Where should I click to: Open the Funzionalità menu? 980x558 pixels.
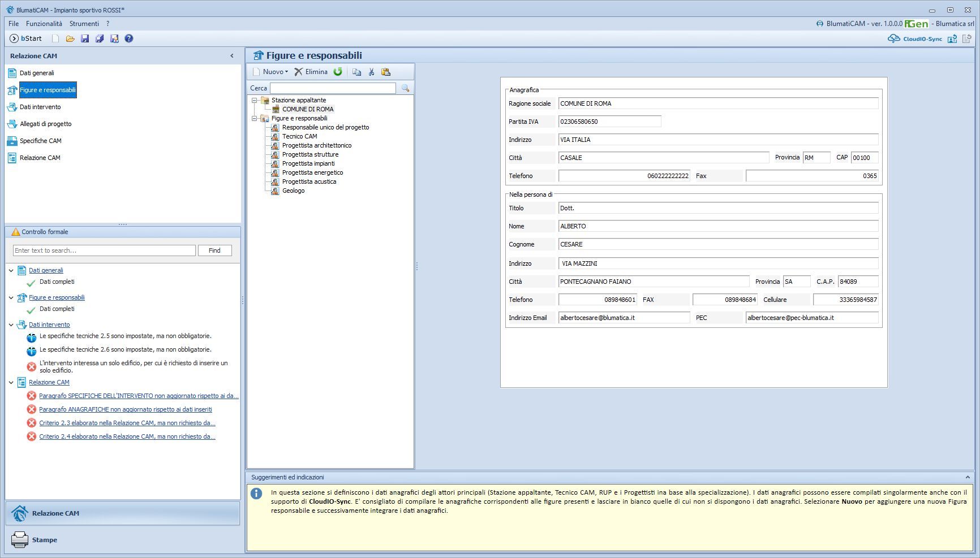pos(44,24)
